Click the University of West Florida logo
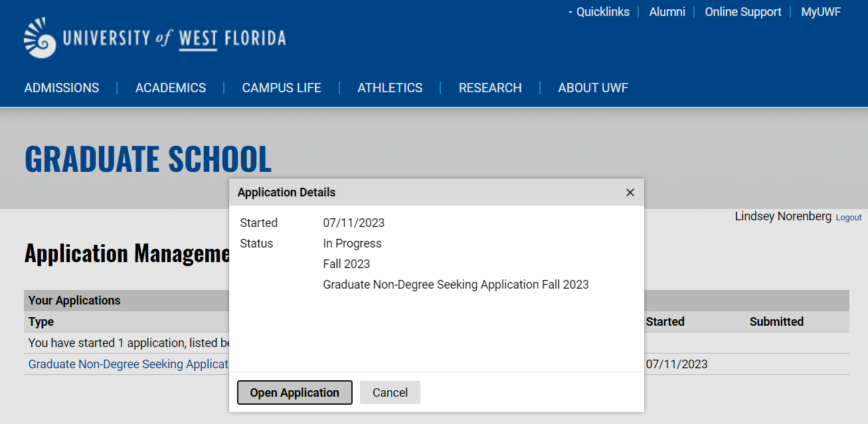 [x=155, y=38]
